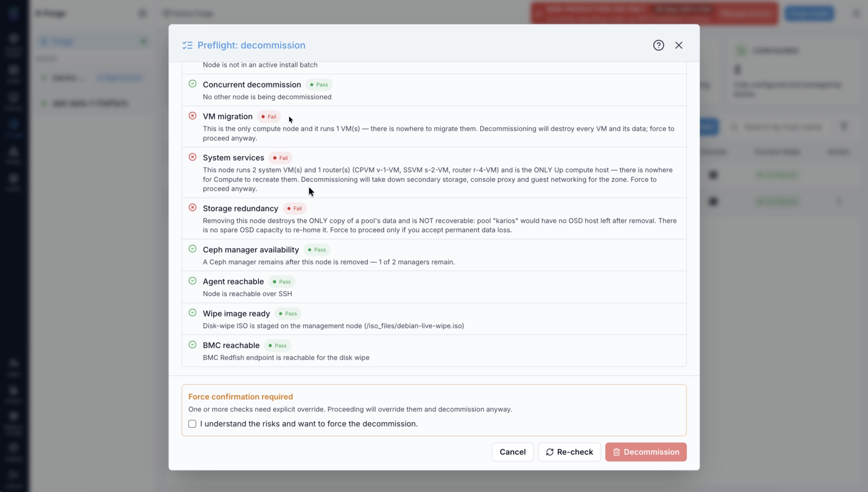Click the Pass badge for Agent reachable
Viewport: 868px width, 492px height.
point(282,281)
